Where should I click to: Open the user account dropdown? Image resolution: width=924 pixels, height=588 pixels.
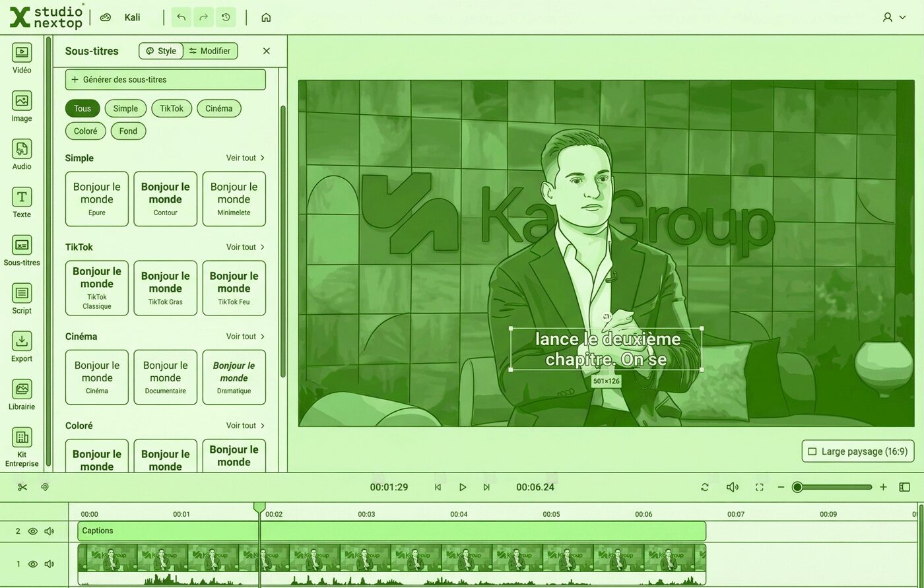894,17
